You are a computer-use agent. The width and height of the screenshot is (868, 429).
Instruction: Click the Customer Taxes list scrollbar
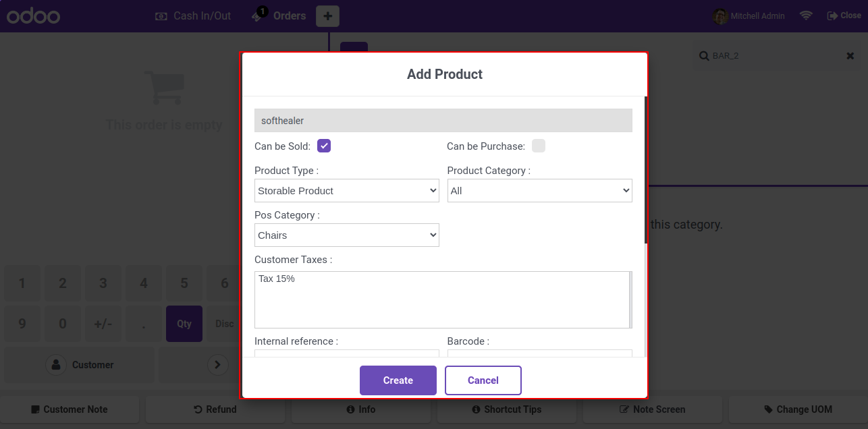pyautogui.click(x=630, y=299)
